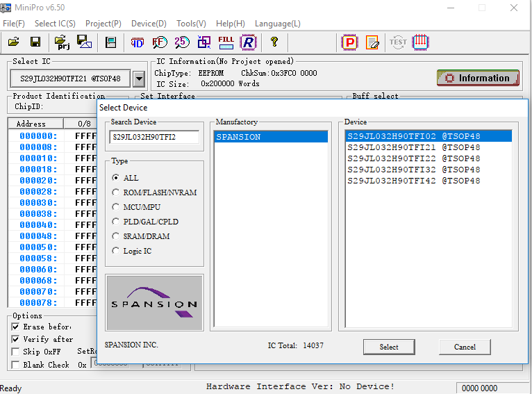Open the File(F) menu
Screen dimensions: 532x394
[14, 24]
